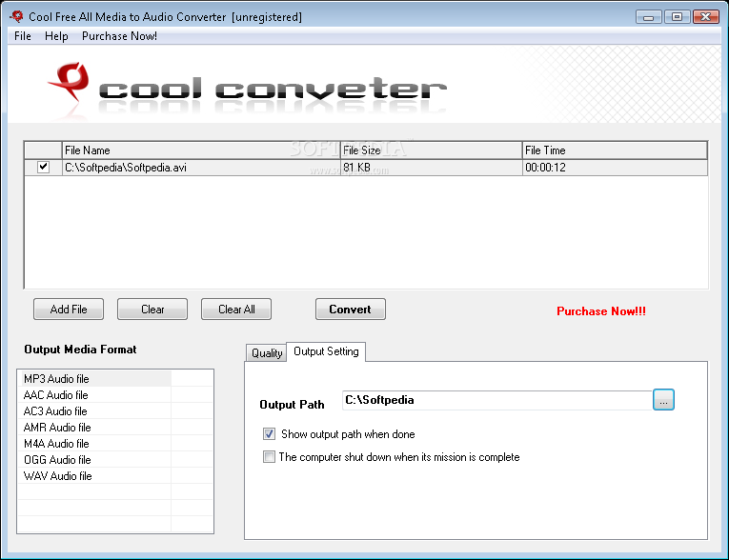Click the Cool Converter title bar icon
The width and height of the screenshot is (729, 560).
coord(16,17)
